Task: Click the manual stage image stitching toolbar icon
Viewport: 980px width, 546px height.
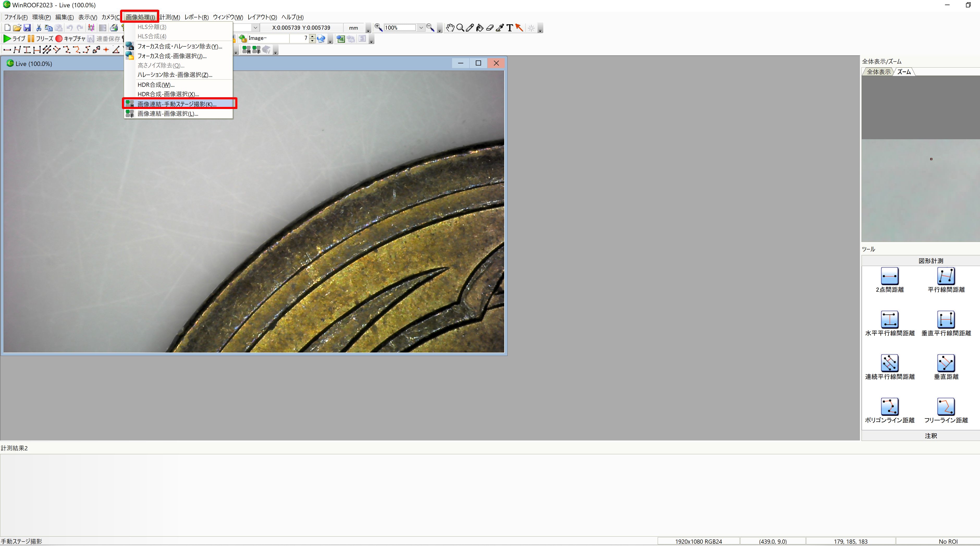Action: [x=246, y=50]
